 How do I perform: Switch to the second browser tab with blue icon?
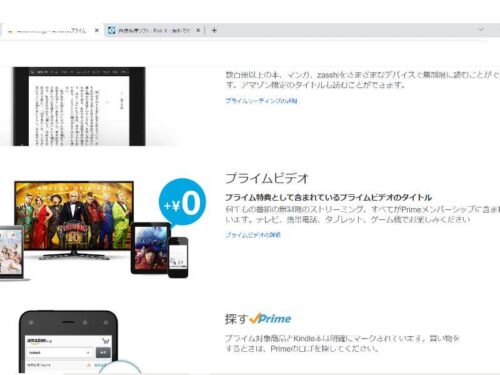(x=153, y=31)
